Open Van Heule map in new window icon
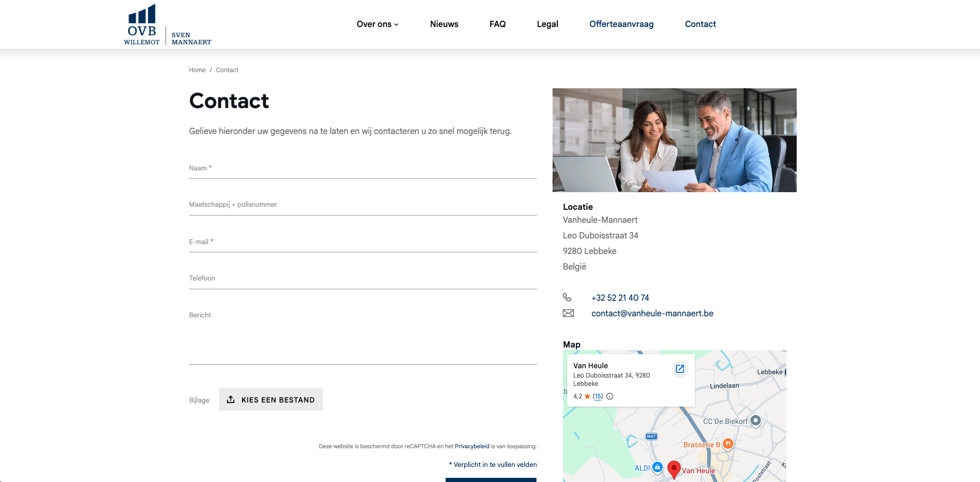 tap(680, 369)
